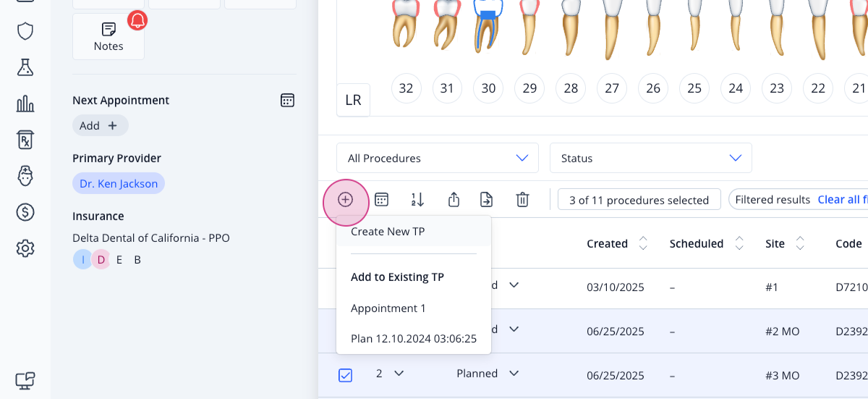Open the Notes card
This screenshot has width=868, height=399.
coord(109,36)
